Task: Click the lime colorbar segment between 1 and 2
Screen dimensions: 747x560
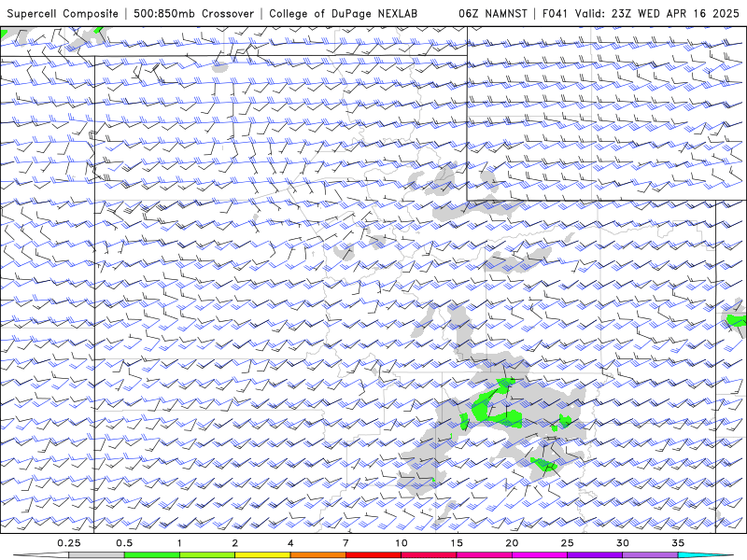Action: (x=207, y=555)
